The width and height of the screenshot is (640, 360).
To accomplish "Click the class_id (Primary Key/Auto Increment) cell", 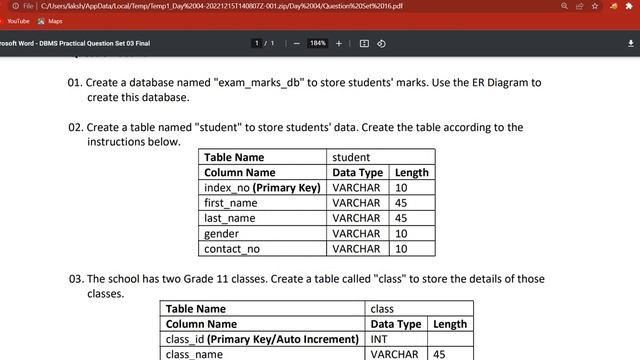I will [262, 339].
